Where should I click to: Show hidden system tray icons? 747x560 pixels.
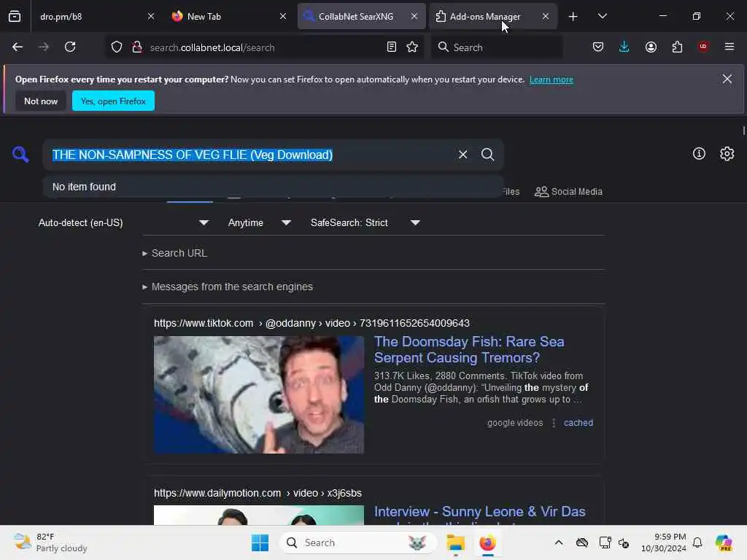point(559,542)
